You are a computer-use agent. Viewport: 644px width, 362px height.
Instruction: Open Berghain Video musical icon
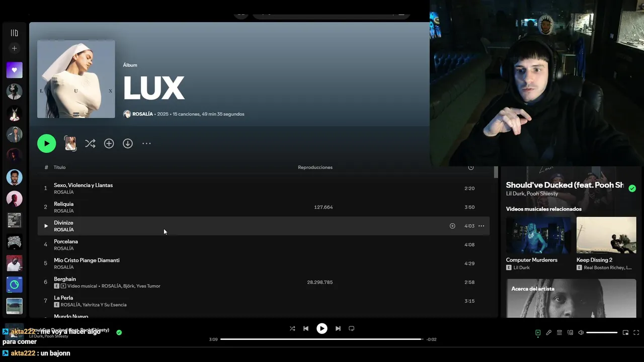(63, 286)
